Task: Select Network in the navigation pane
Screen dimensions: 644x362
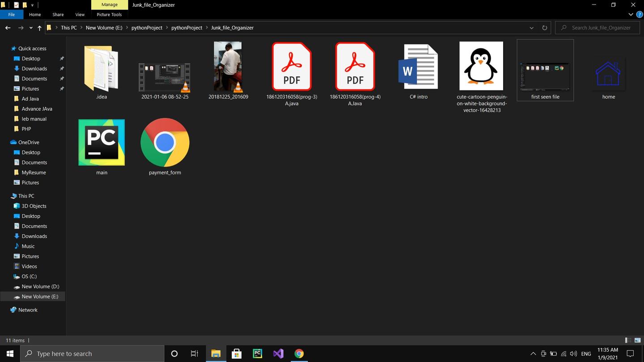Action: [28, 310]
